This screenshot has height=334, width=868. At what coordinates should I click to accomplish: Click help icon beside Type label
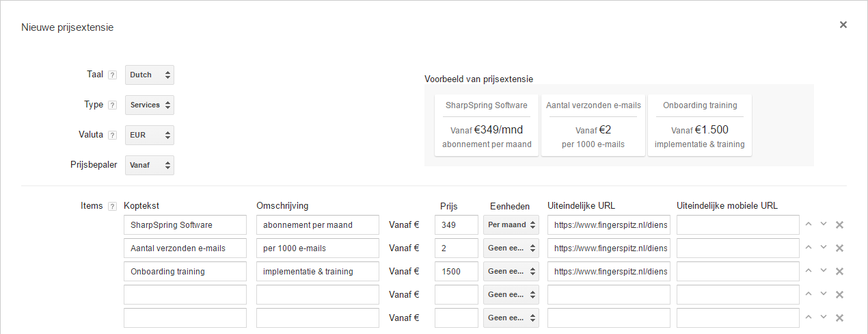[113, 105]
